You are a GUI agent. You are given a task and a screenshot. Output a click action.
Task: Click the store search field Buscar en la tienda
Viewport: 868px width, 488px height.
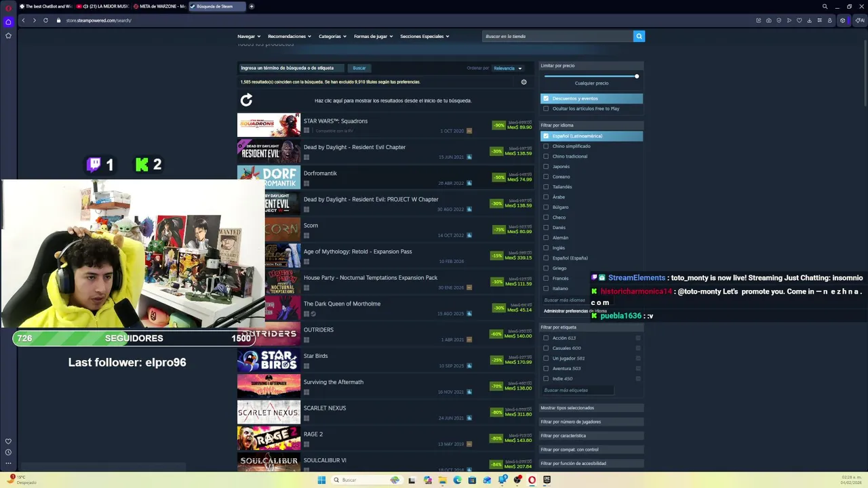pos(557,36)
